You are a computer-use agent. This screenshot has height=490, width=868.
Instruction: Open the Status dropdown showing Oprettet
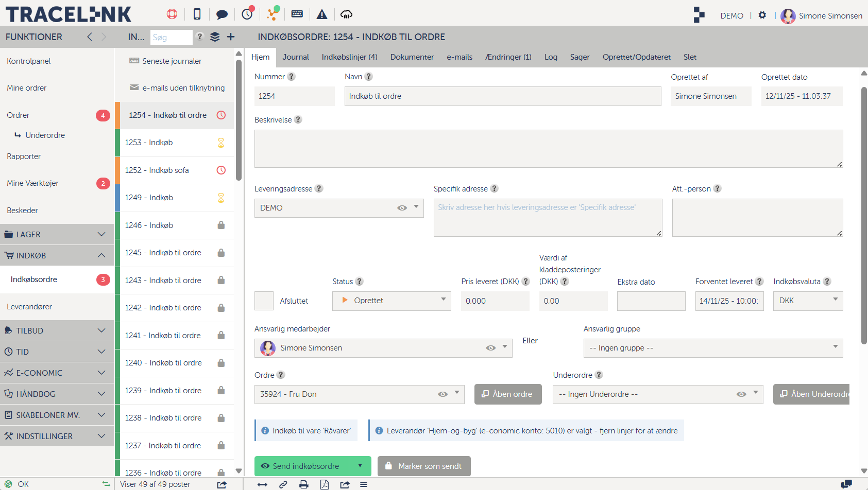392,301
